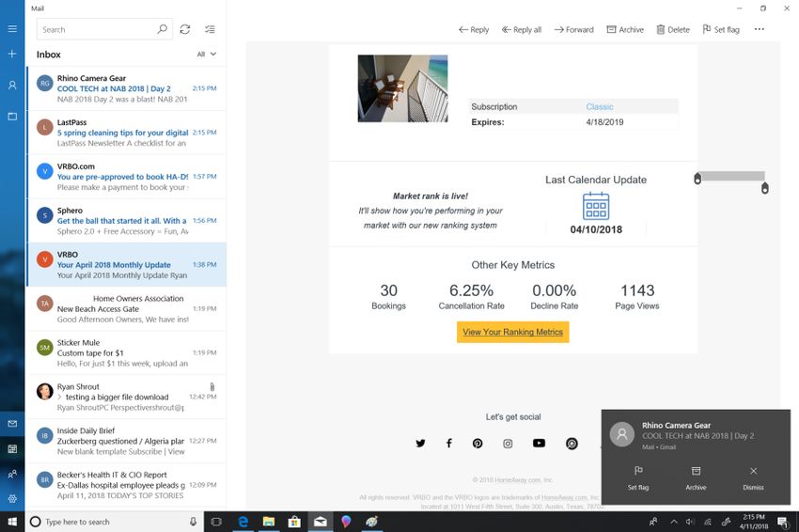Expand Ryan Shrout conversation thread chevron
The width and height of the screenshot is (799, 532).
pos(59,397)
